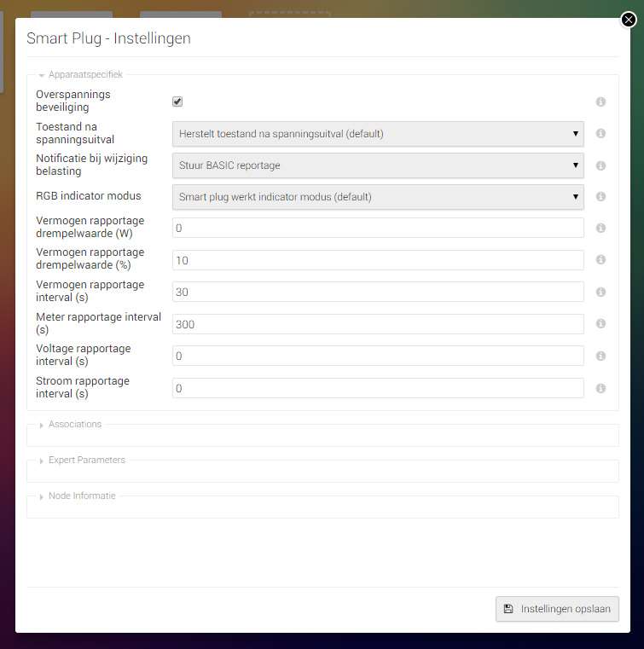
Task: Collapse the Apparaatspecifiek section
Action: [x=85, y=75]
